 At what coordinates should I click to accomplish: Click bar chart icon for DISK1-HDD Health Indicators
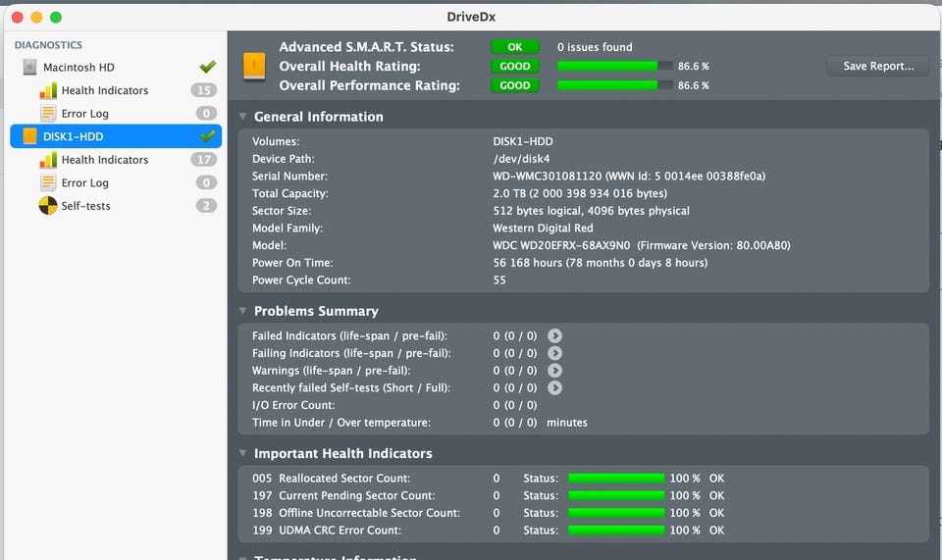tap(48, 160)
